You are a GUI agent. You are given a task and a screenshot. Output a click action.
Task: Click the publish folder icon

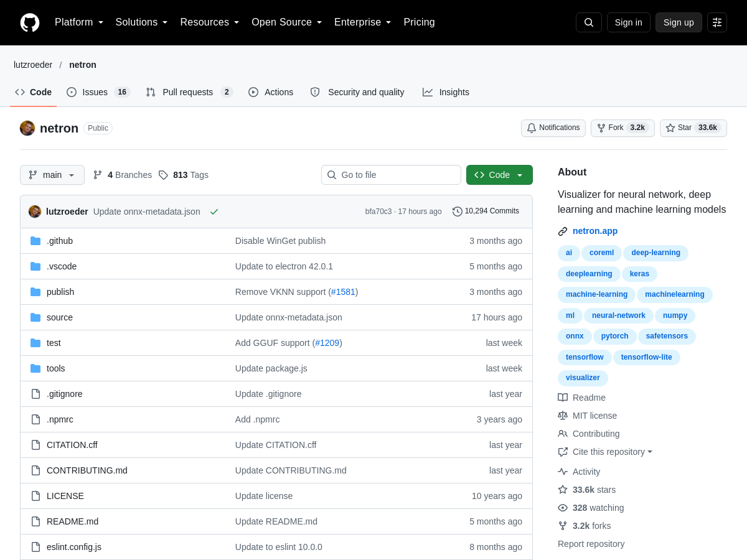(35, 292)
